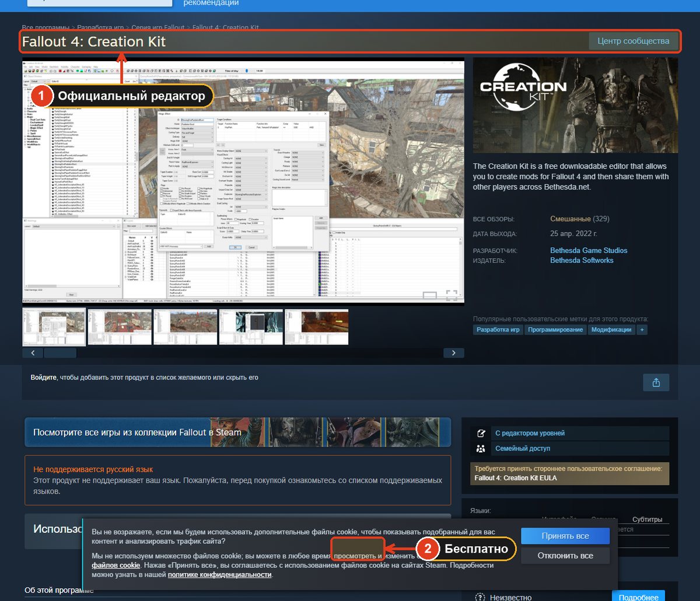This screenshot has height=601, width=700.
Task: Select the fifth screenshot thumbnail
Action: coord(316,326)
